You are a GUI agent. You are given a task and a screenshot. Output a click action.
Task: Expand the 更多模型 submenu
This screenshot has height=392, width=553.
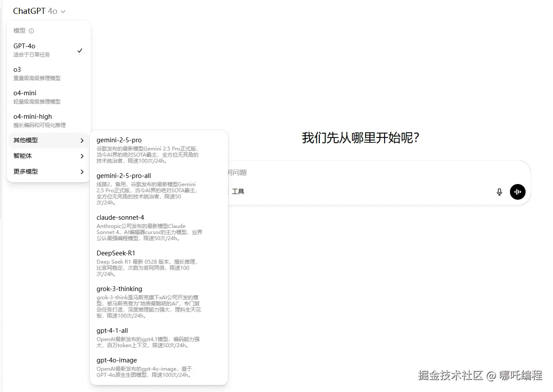tap(49, 171)
